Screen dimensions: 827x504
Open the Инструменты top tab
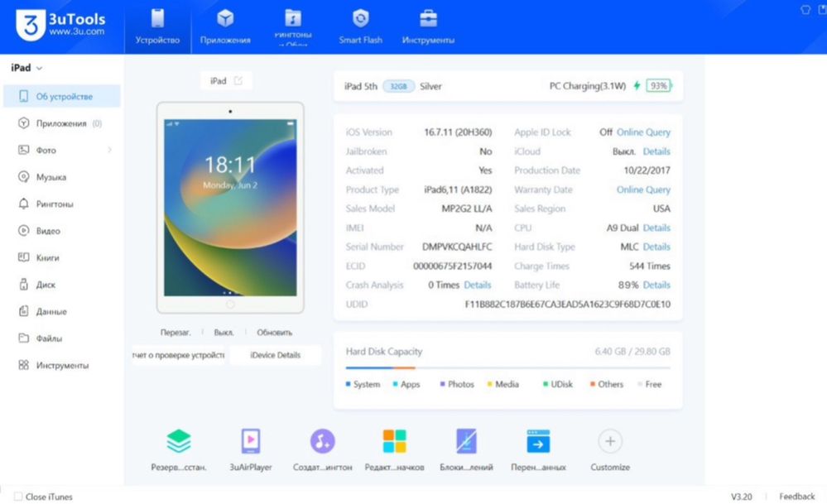pyautogui.click(x=428, y=26)
